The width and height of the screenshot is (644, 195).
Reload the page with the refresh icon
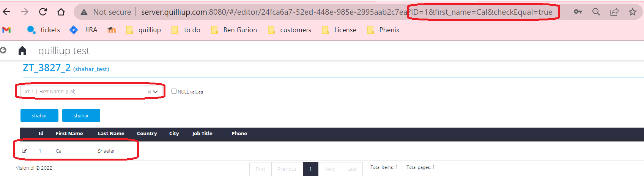point(43,12)
